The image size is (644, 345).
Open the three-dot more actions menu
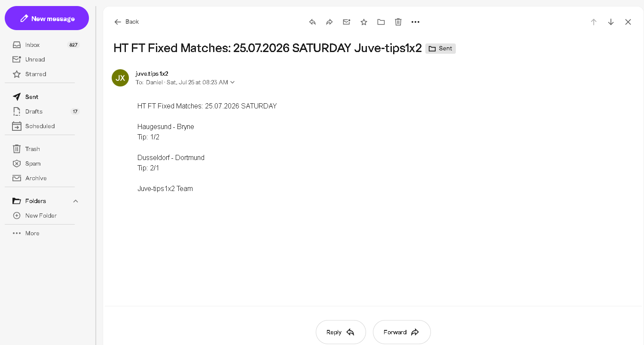(x=415, y=22)
